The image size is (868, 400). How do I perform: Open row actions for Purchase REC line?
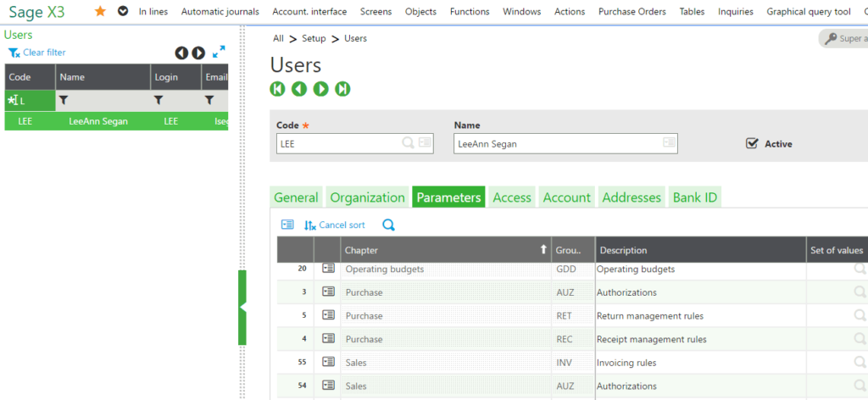point(328,337)
